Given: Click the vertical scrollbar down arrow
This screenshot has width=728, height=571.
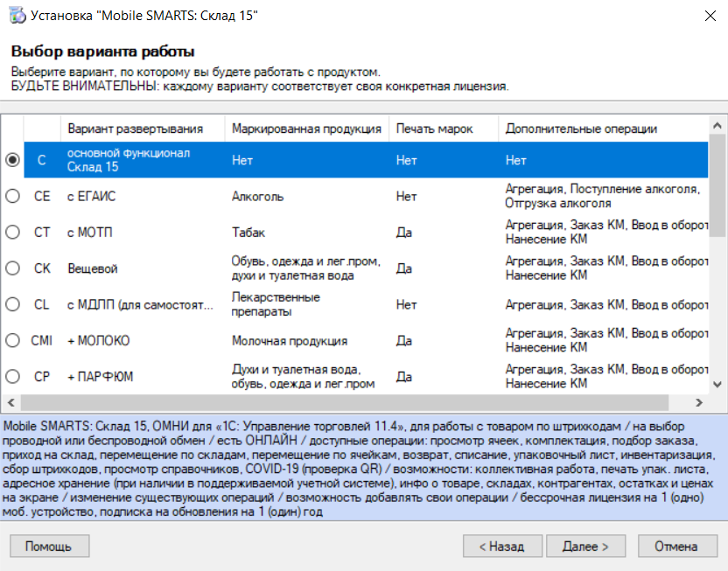Looking at the screenshot, I should pos(717,385).
